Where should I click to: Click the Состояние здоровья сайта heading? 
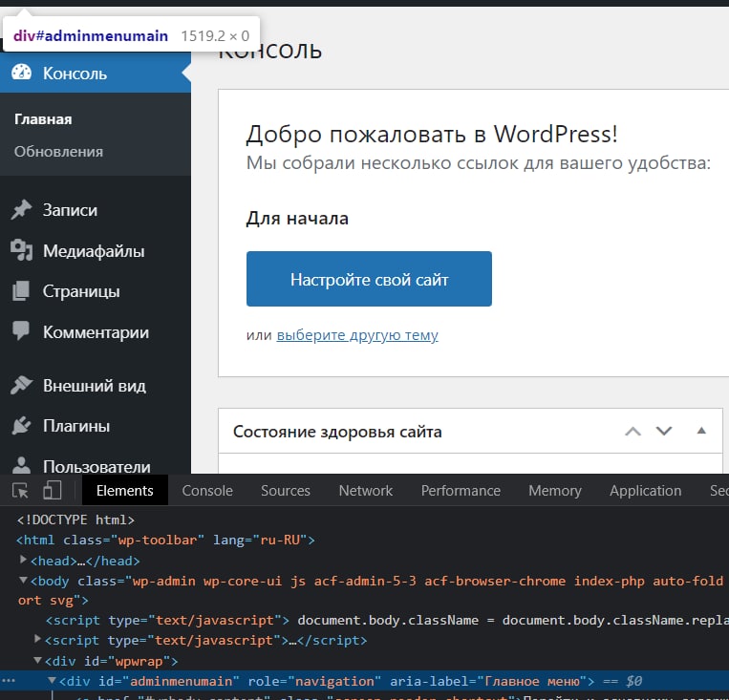pyautogui.click(x=337, y=432)
